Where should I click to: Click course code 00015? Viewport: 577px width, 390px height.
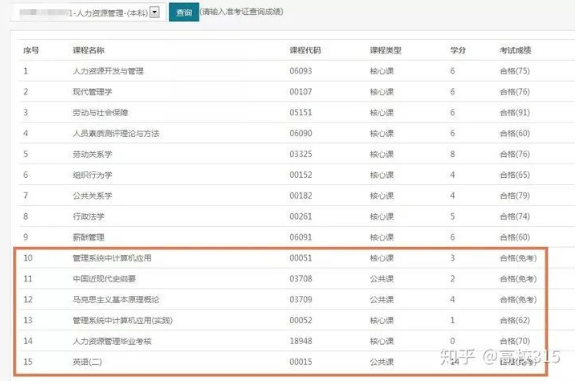coord(301,362)
